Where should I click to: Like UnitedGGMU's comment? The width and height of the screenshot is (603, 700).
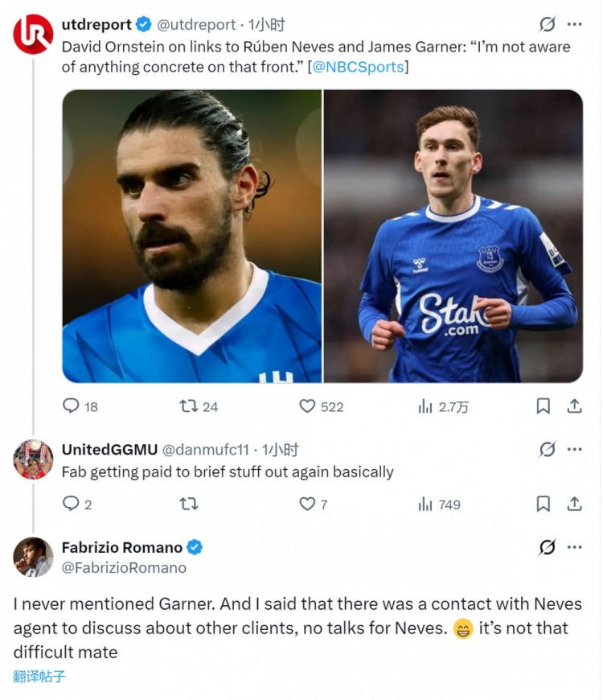coord(307,504)
